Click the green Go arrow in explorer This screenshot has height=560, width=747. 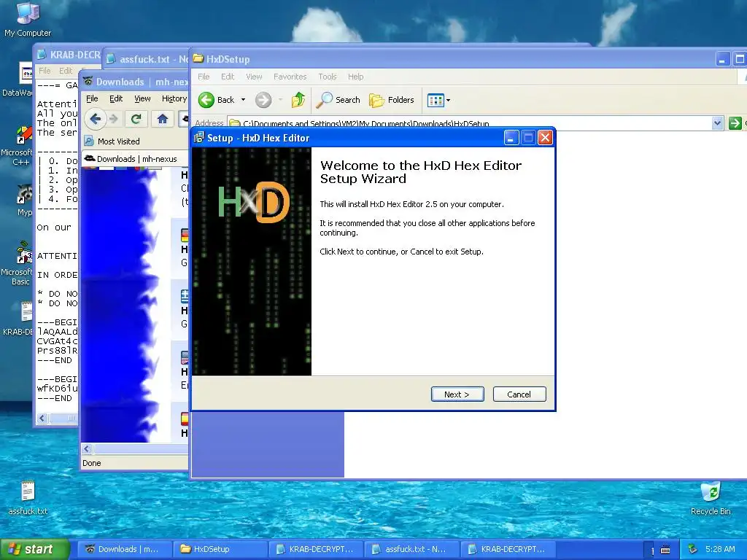click(x=735, y=123)
